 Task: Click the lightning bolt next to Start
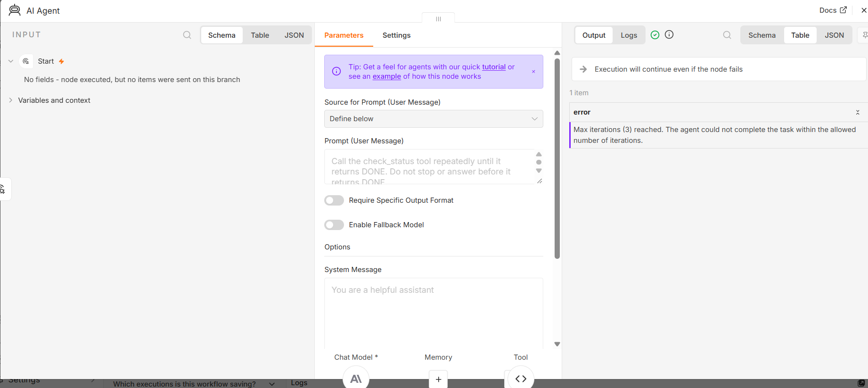(x=61, y=61)
